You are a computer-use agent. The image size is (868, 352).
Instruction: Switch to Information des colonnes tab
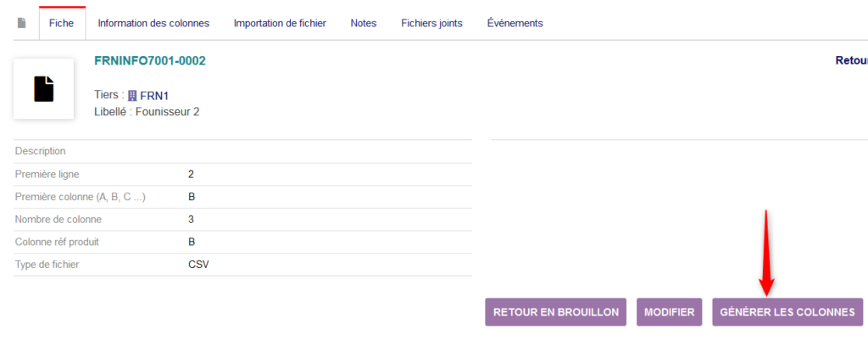pos(153,23)
